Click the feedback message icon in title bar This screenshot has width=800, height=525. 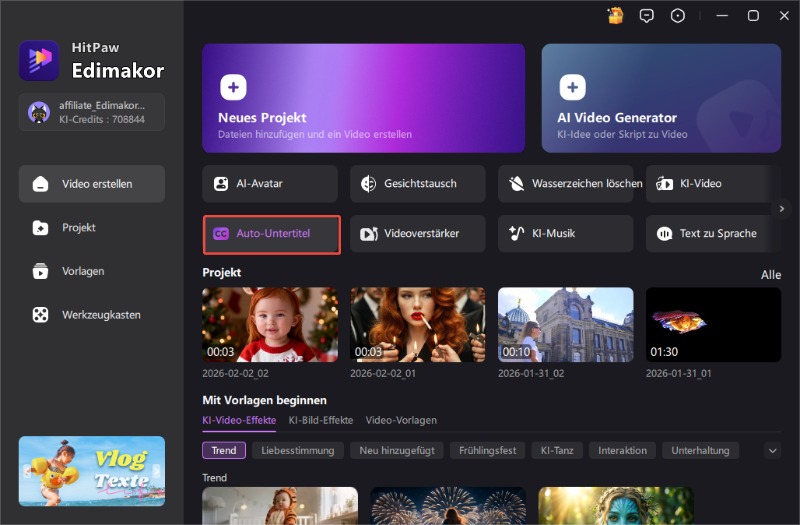pyautogui.click(x=647, y=15)
